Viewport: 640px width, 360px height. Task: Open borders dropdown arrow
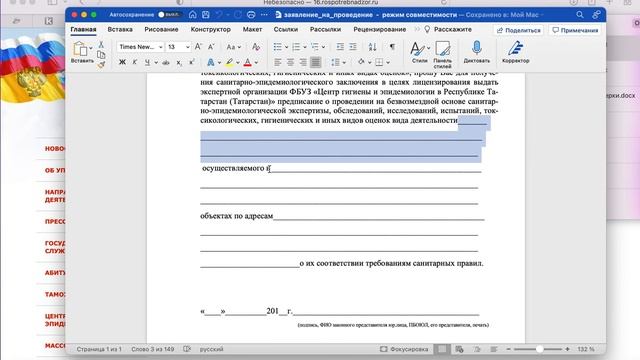coord(388,63)
